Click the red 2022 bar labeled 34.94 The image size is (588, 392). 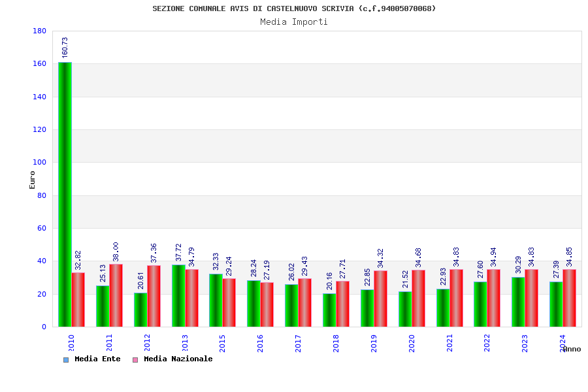tap(493, 298)
